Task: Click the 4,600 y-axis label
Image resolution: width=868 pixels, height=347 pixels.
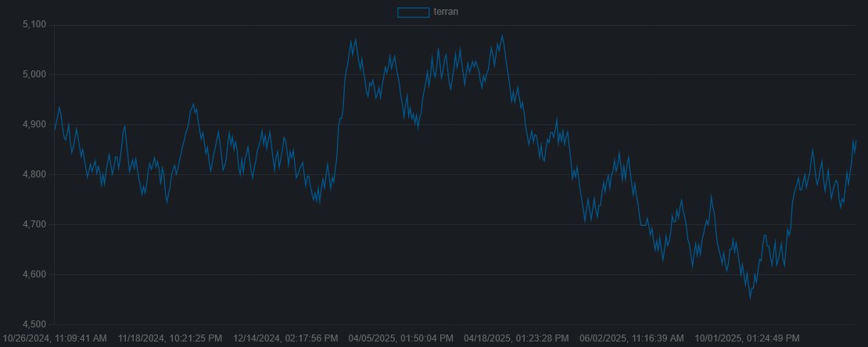Action: tap(34, 274)
